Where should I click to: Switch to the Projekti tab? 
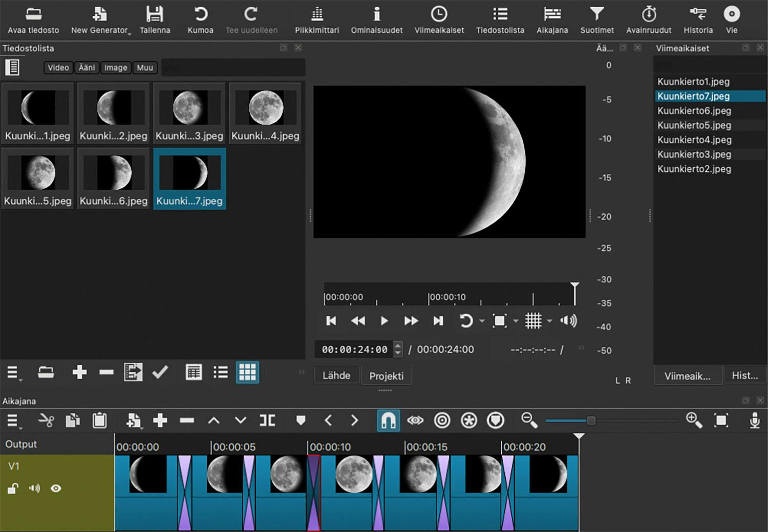click(386, 376)
